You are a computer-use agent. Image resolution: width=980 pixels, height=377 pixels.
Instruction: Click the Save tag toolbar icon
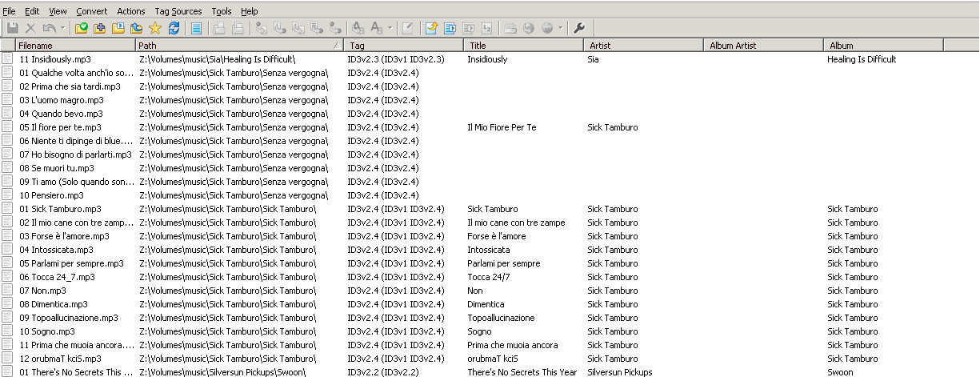tap(12, 28)
